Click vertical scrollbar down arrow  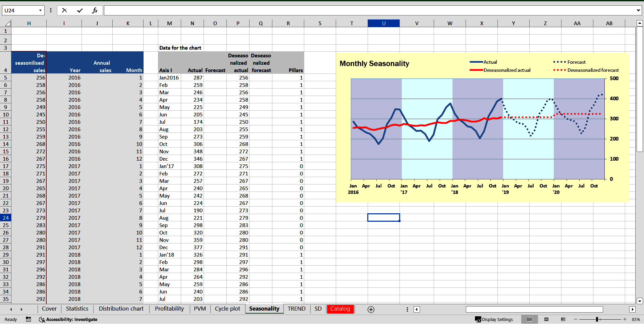640,301
